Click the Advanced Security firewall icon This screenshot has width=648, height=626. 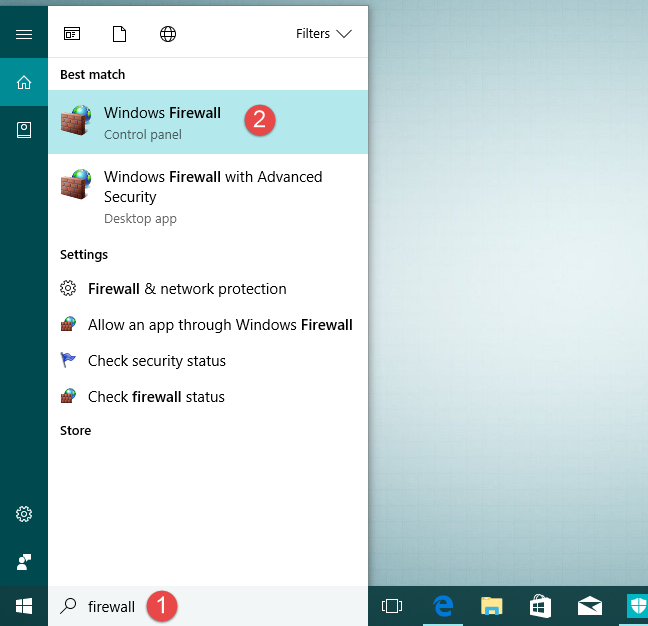[76, 184]
